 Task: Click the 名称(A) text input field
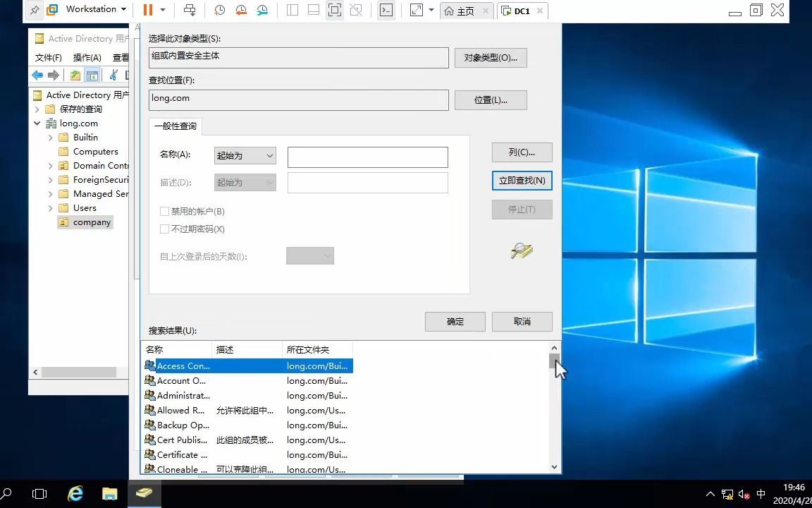[x=368, y=157]
